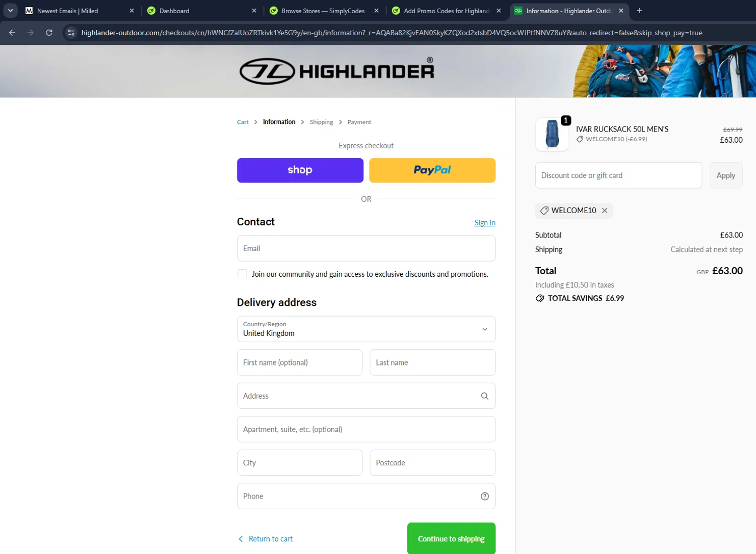Click Return to cart link
Image resolution: width=756 pixels, height=554 pixels.
[271, 539]
